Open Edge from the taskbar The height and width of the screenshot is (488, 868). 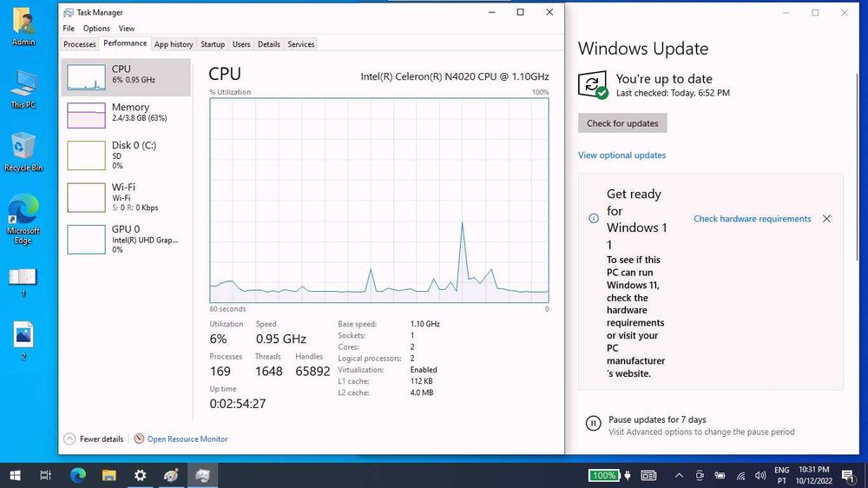point(78,475)
